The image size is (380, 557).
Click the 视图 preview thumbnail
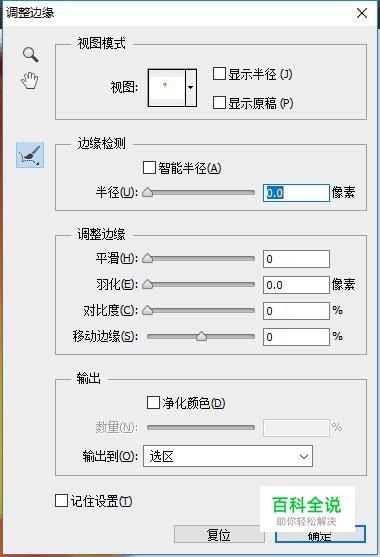point(167,88)
